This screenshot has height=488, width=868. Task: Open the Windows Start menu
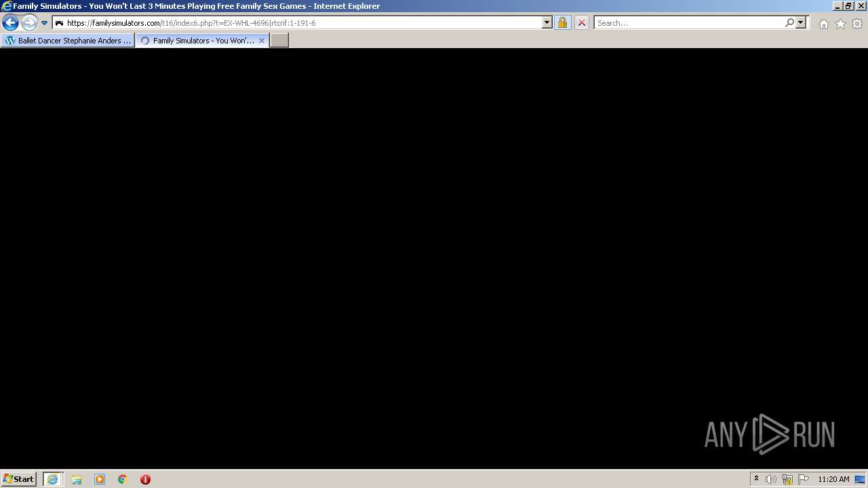click(18, 479)
